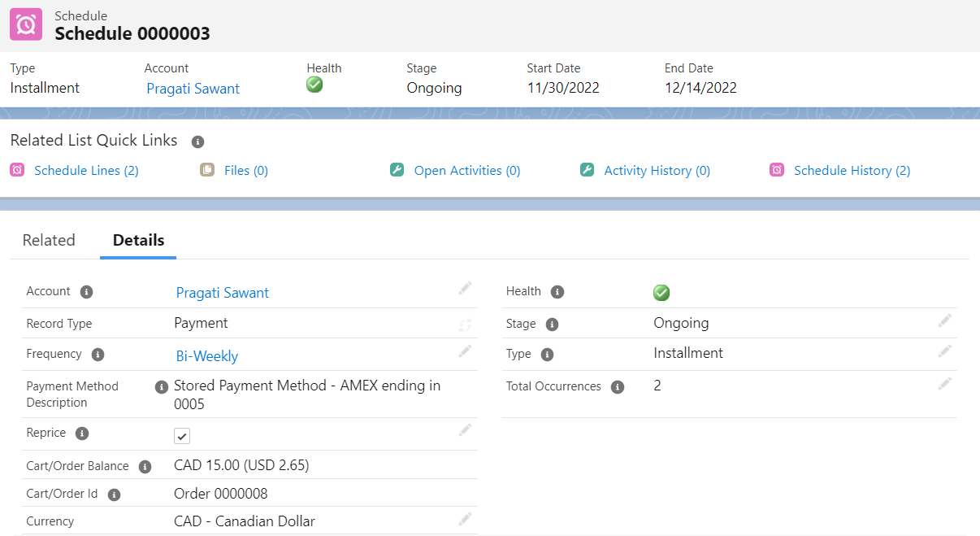Click the edit pencil for Currency field
Screen dimensions: 980x536
[x=465, y=519]
